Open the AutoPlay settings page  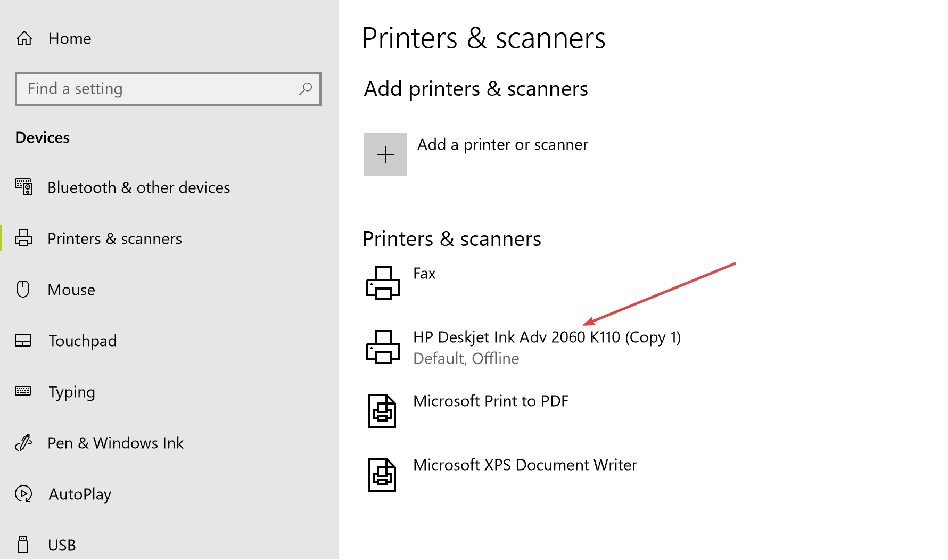click(x=80, y=495)
